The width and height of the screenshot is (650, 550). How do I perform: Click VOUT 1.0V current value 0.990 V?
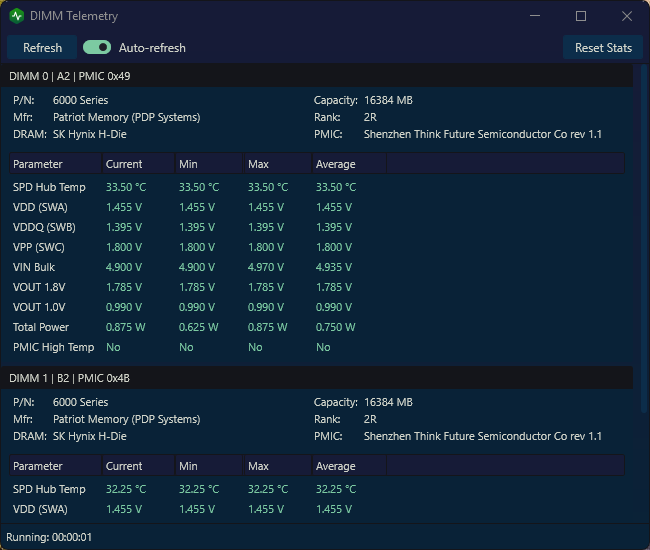[124, 307]
